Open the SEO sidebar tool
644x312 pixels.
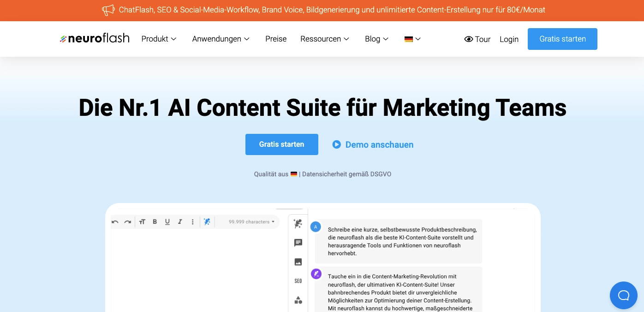pos(298,281)
